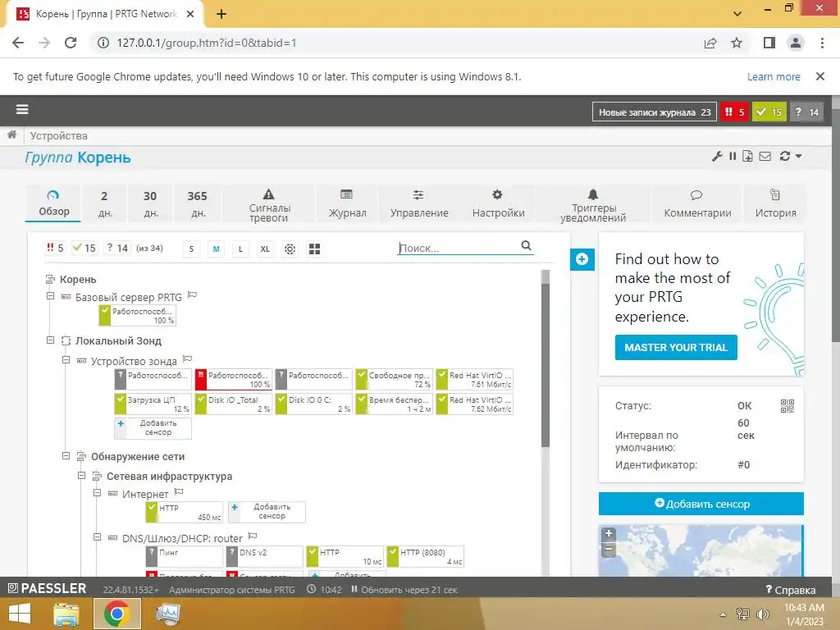Screen dimensions: 840x630
Task: Click the home icon in breadcrumb
Action: coord(11,135)
